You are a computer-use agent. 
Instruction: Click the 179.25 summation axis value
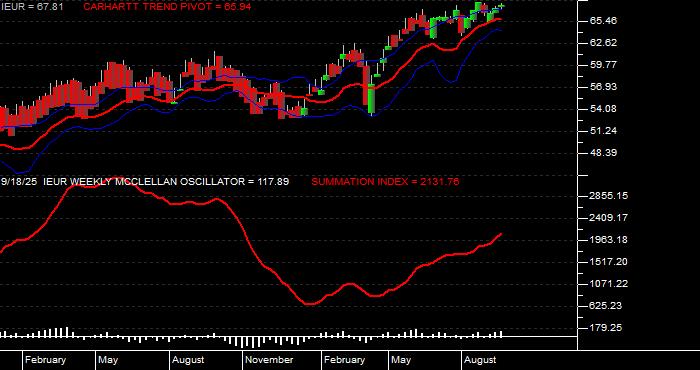(x=606, y=328)
